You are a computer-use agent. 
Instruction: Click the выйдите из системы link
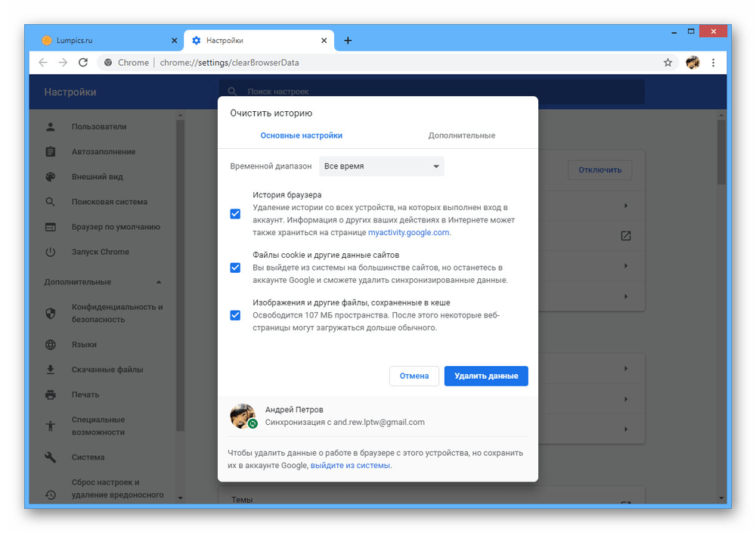coord(350,466)
